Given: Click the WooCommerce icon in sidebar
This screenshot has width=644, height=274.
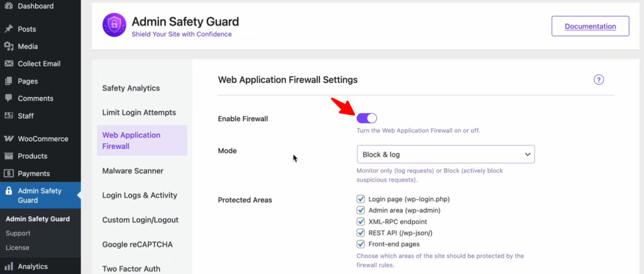Looking at the screenshot, I should pyautogui.click(x=9, y=139).
